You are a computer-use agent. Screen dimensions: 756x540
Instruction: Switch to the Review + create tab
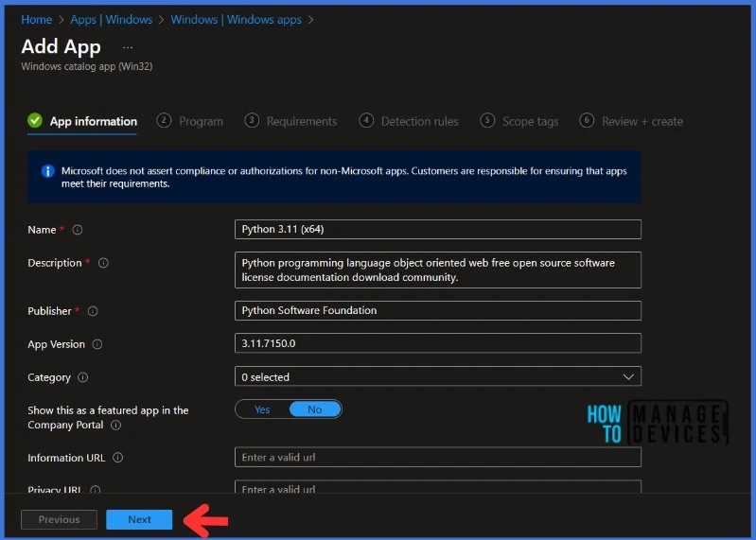pos(631,121)
